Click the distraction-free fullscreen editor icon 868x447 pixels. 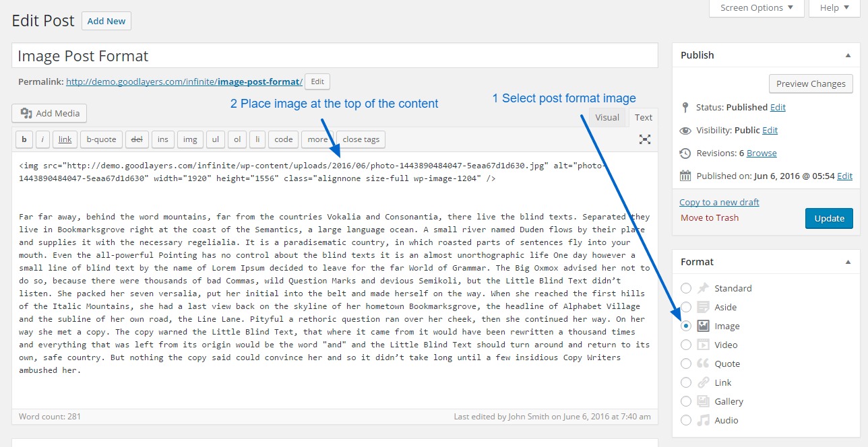pyautogui.click(x=645, y=139)
